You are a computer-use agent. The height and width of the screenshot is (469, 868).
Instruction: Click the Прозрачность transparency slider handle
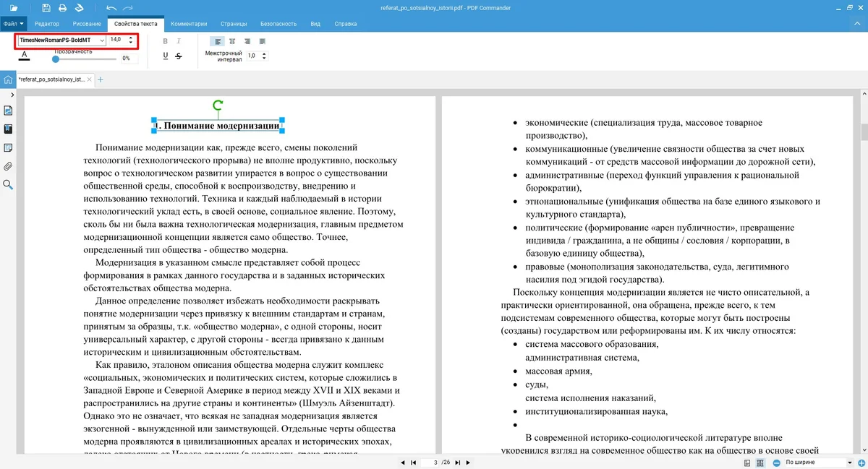[55, 59]
